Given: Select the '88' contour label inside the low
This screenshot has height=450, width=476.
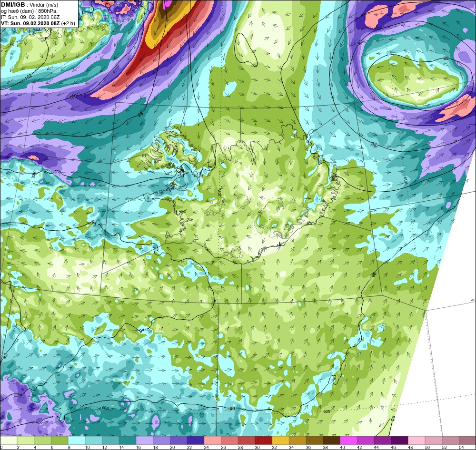Looking at the screenshot, I should [x=446, y=58].
